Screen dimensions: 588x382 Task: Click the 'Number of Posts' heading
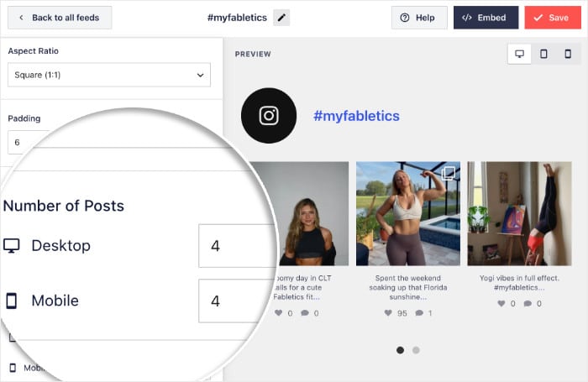64,206
